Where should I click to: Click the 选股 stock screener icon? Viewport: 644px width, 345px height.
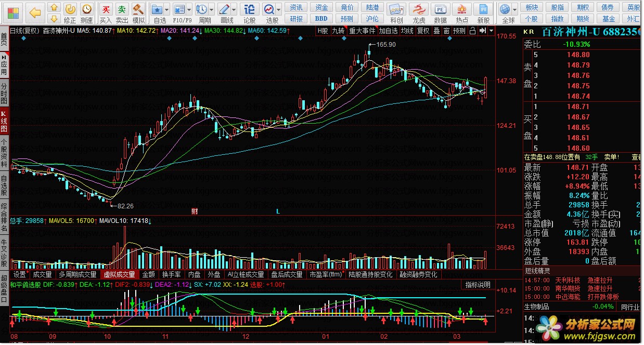click(269, 9)
